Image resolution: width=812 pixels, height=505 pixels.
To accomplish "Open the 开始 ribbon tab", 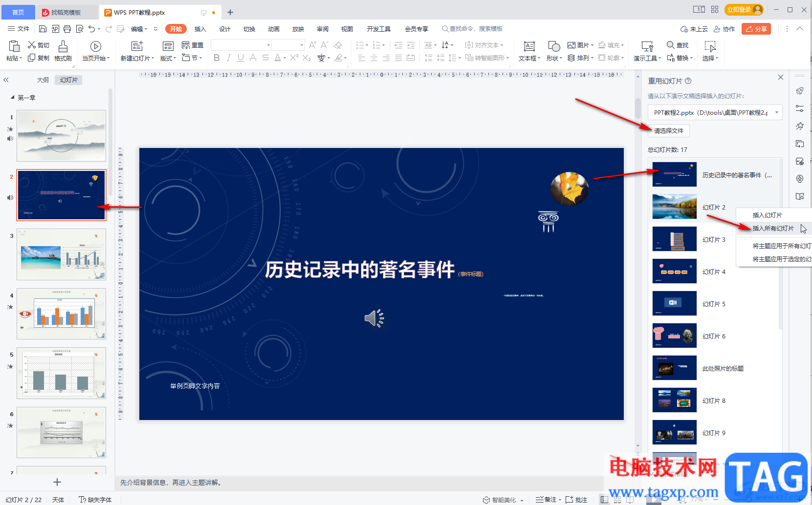I will pyautogui.click(x=176, y=29).
